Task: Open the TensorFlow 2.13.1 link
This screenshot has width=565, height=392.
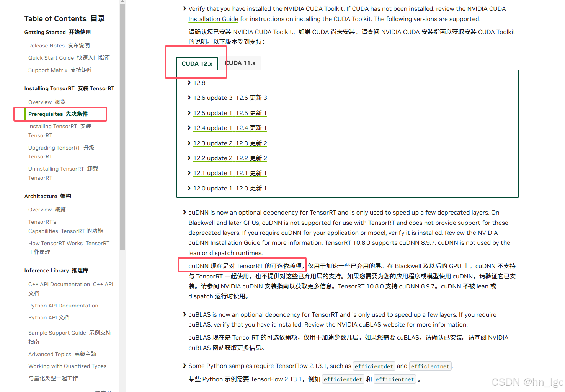Action: pyautogui.click(x=301, y=366)
